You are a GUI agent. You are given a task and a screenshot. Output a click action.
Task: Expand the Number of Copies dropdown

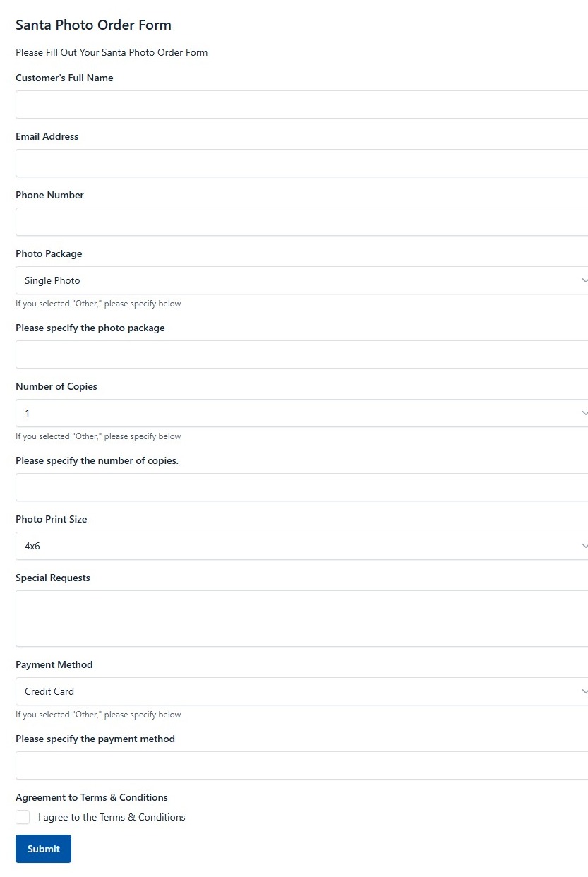(x=302, y=413)
